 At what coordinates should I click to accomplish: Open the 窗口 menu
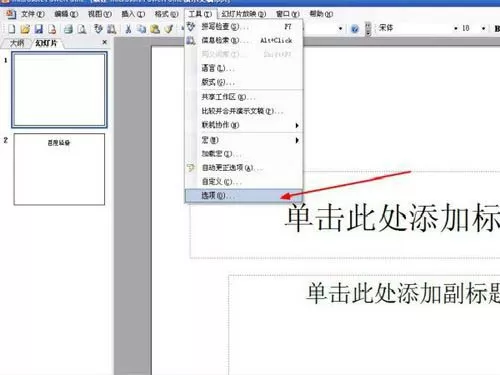click(x=288, y=14)
